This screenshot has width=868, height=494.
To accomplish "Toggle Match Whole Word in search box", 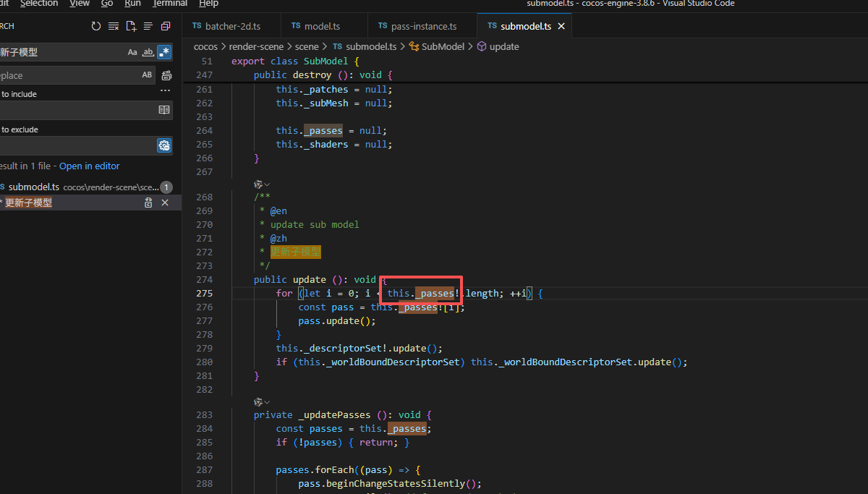I will pos(148,52).
